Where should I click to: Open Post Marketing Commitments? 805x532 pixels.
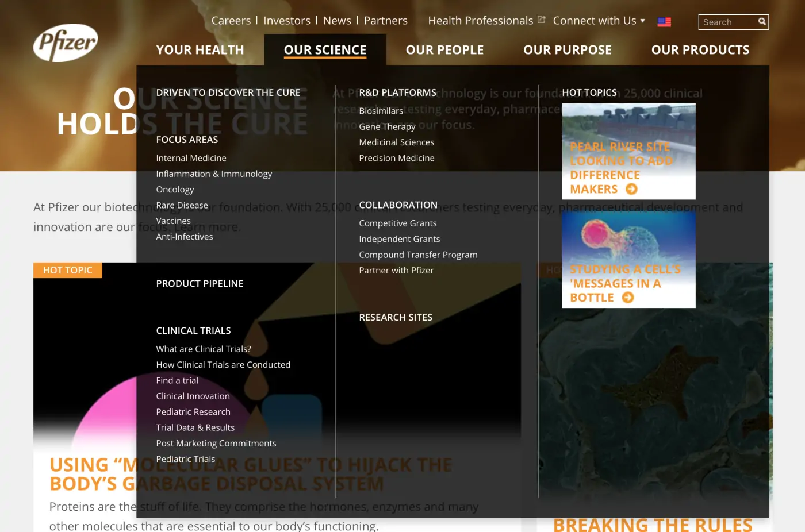pos(216,444)
